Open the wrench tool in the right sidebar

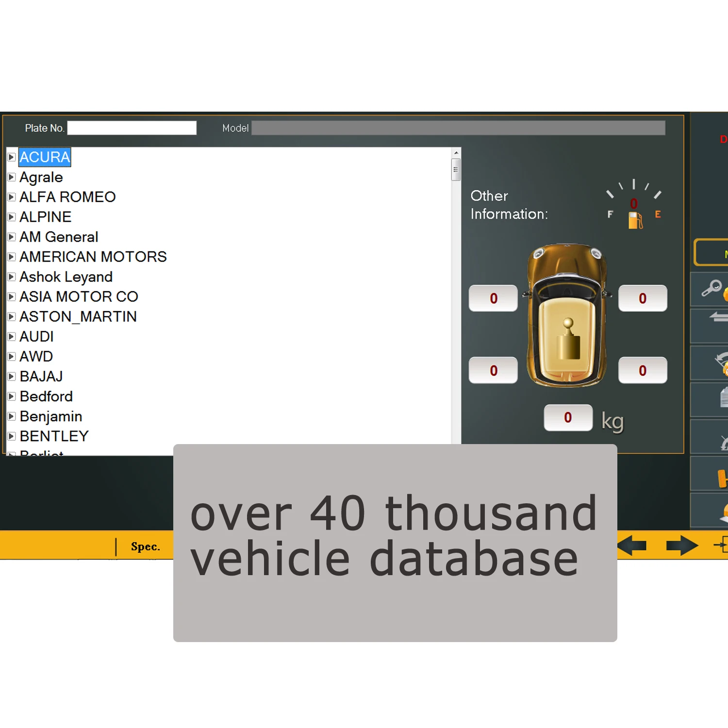pyautogui.click(x=711, y=289)
